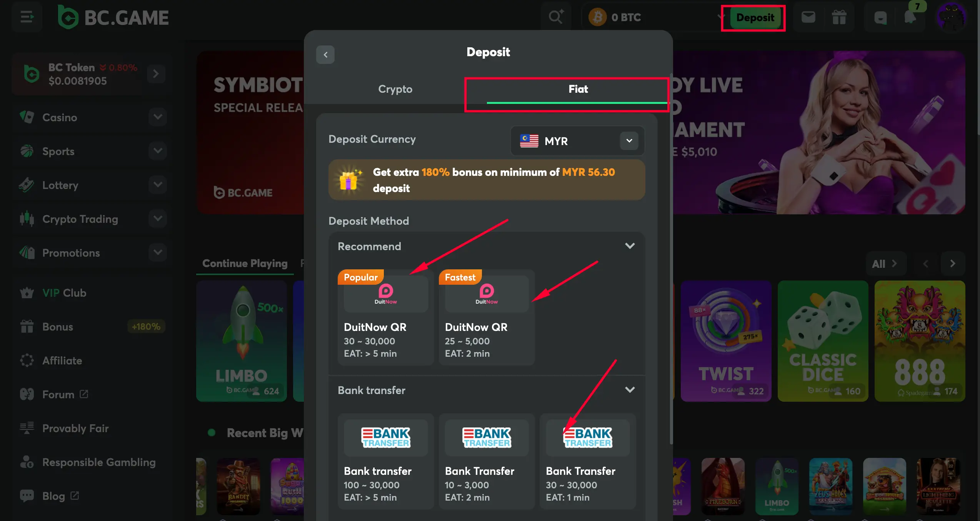
Task: Click the Casino sidebar icon
Action: point(27,117)
